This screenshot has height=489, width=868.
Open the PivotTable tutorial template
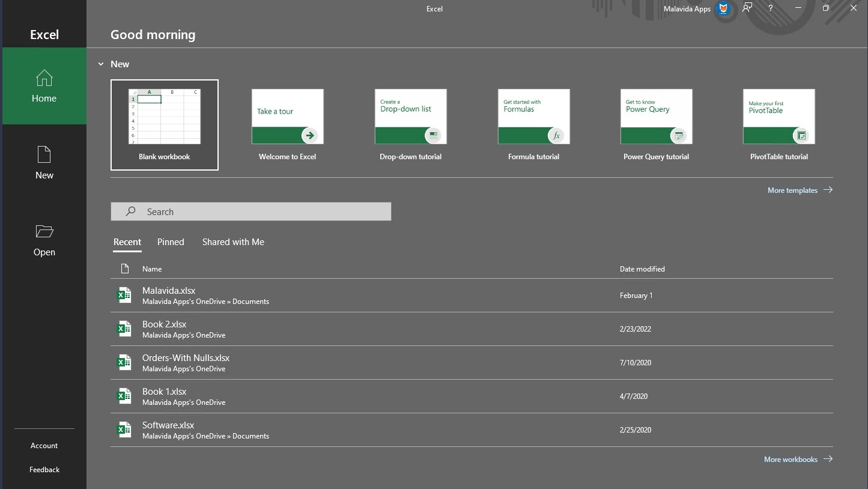pyautogui.click(x=779, y=125)
